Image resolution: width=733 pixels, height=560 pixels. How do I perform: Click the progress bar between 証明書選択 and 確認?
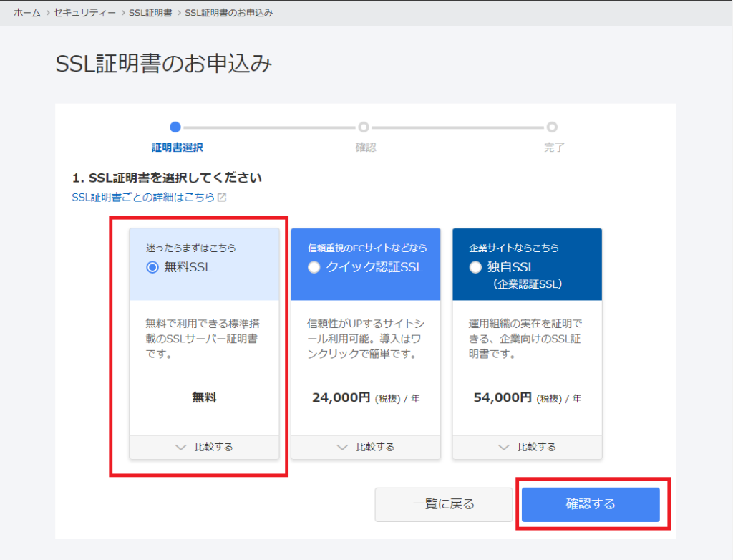[270, 127]
